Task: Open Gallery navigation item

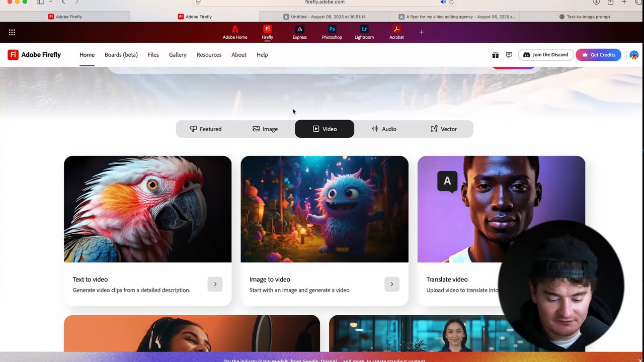Action: (x=178, y=55)
